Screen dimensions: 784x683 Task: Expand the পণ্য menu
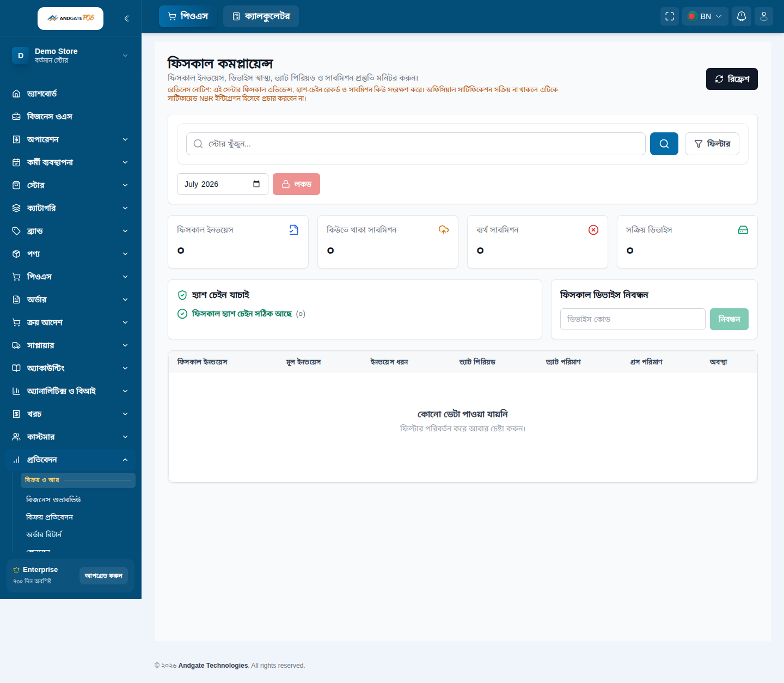71,254
